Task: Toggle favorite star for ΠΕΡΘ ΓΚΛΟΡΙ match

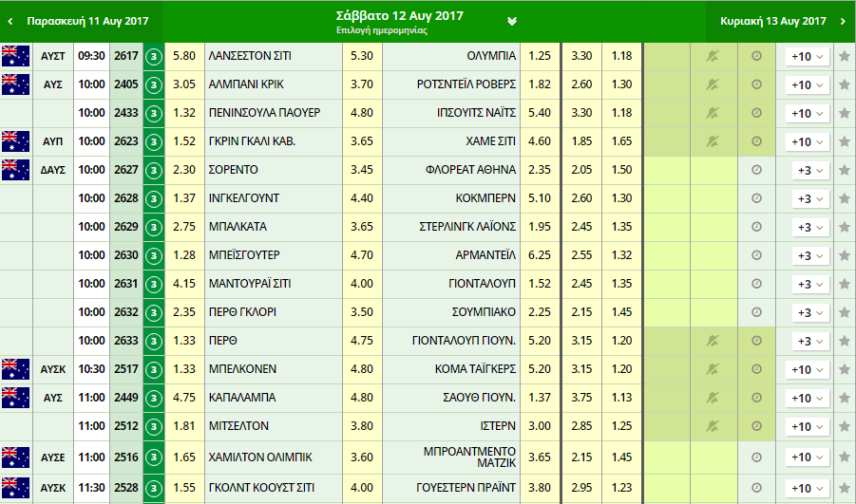Action: 844,312
